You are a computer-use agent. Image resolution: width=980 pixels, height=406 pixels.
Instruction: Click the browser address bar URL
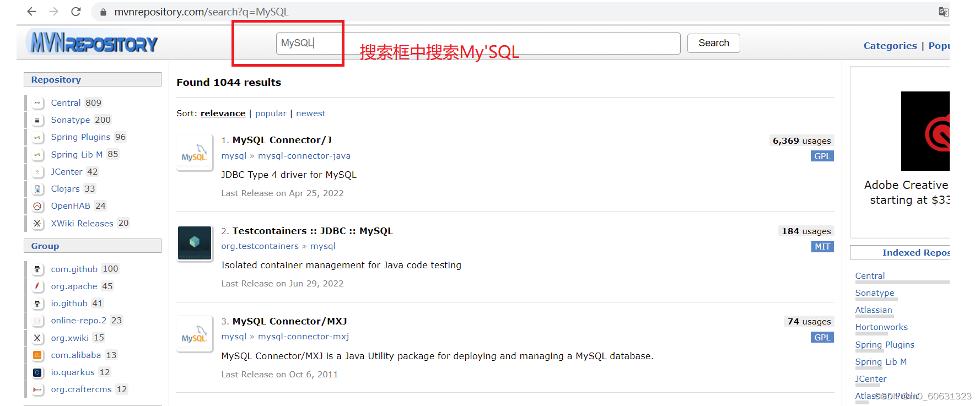click(201, 12)
